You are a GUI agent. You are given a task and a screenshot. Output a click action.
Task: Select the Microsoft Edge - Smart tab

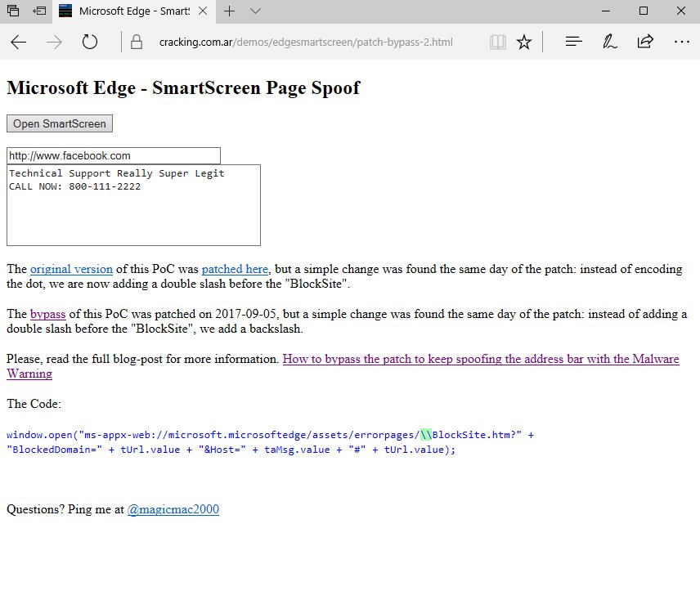click(x=134, y=11)
